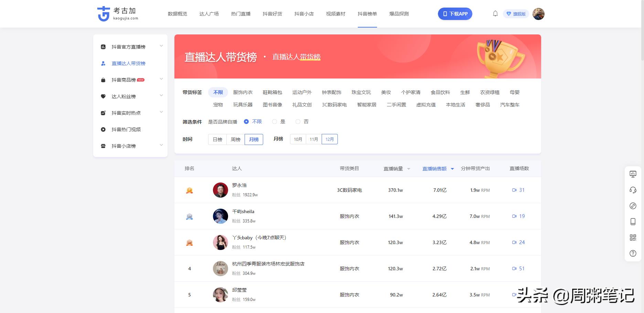The height and width of the screenshot is (313, 644).
Task: Filter by 珠宝文玩 tag
Action: click(361, 92)
